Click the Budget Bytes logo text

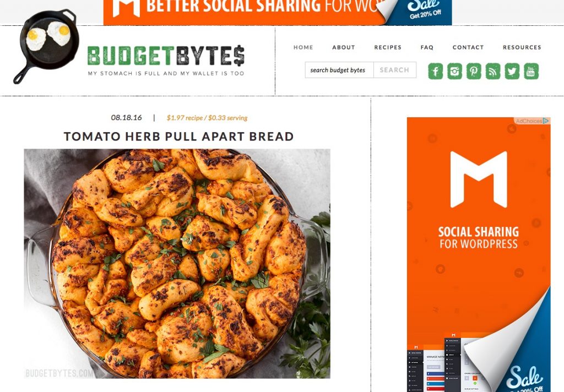pos(166,56)
